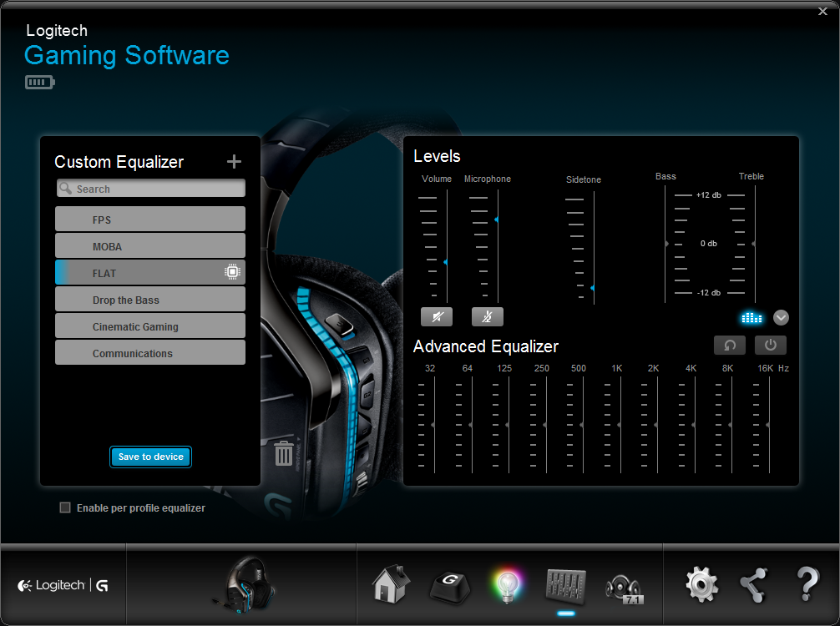
Task: Add a new custom equalizer with plus
Action: pos(234,162)
